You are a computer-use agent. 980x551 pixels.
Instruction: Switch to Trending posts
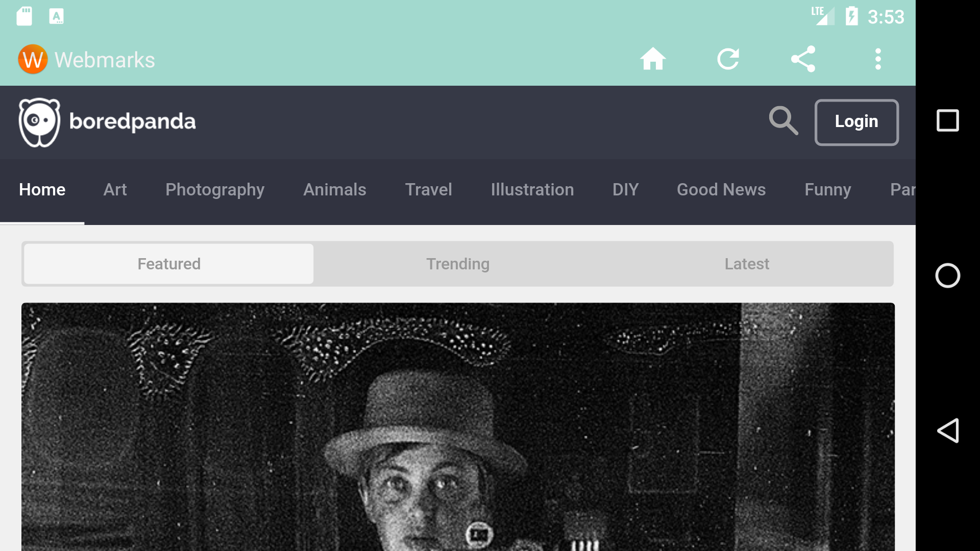point(458,264)
